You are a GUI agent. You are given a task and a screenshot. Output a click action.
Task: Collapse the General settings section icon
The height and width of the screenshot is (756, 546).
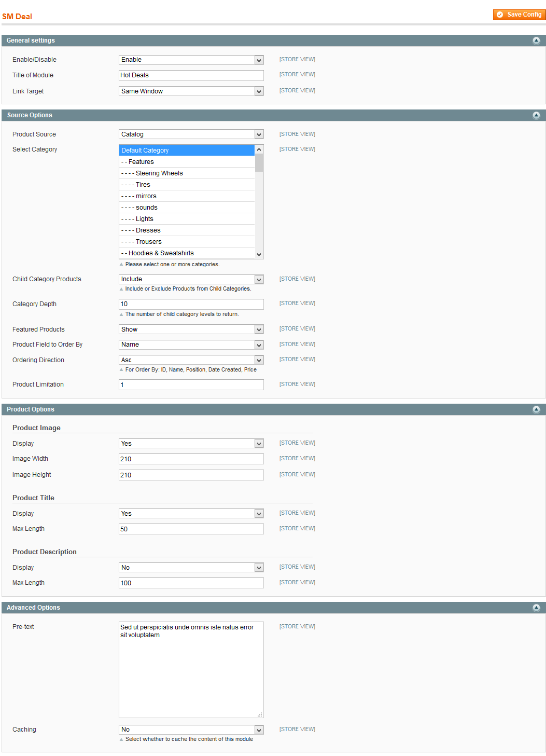(x=536, y=40)
